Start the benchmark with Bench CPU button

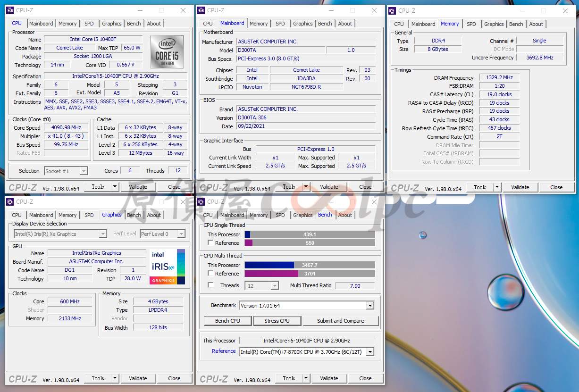(x=228, y=321)
